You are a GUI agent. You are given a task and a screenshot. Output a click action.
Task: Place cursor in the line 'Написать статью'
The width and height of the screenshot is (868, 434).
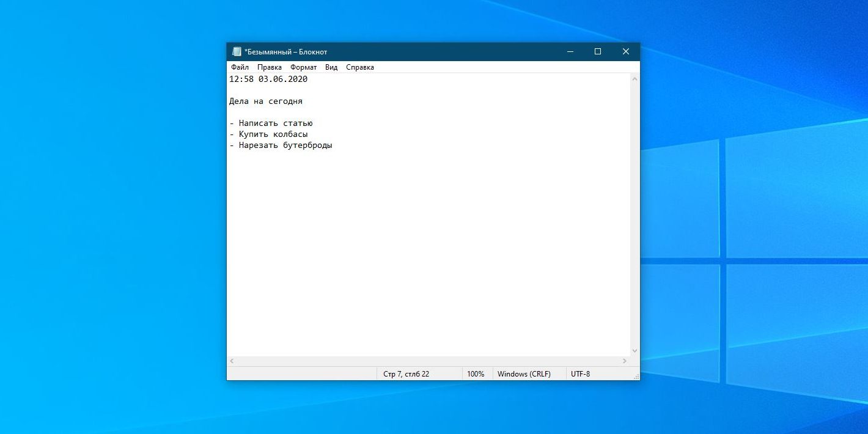click(275, 123)
